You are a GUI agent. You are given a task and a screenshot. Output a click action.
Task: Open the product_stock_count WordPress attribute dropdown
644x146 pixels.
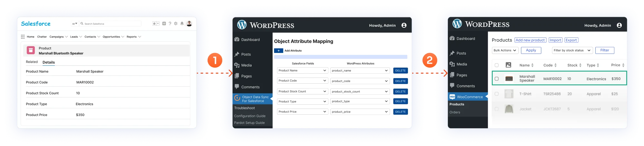(x=360, y=92)
